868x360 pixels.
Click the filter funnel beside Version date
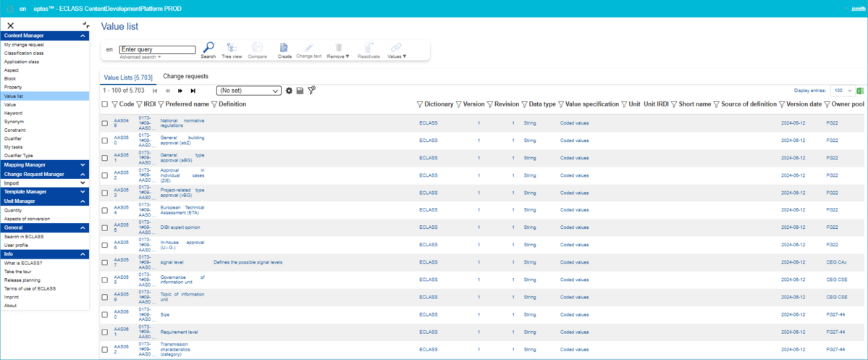pos(781,104)
